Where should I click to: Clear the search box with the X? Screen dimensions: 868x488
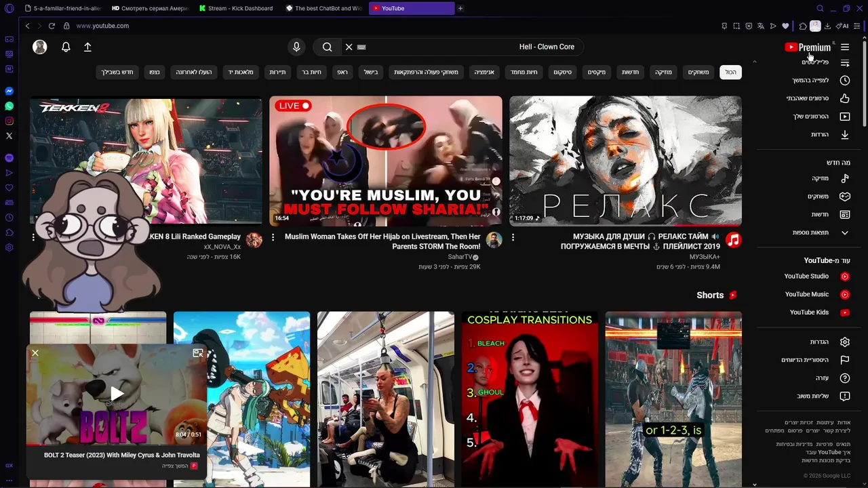click(349, 47)
